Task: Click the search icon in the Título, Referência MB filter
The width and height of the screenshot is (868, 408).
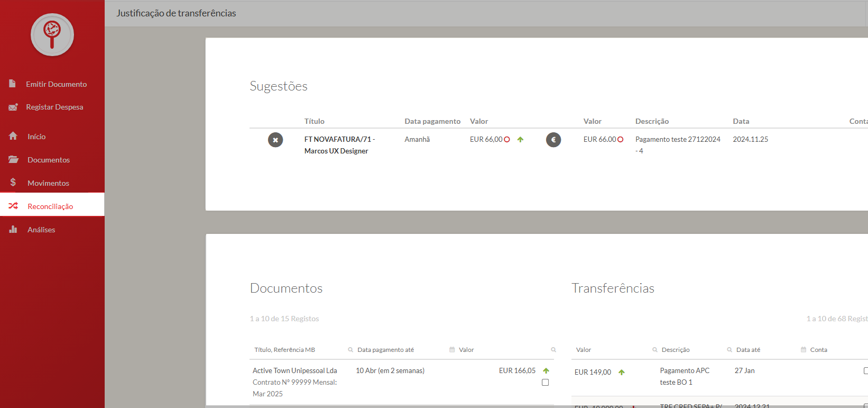Action: pos(350,350)
